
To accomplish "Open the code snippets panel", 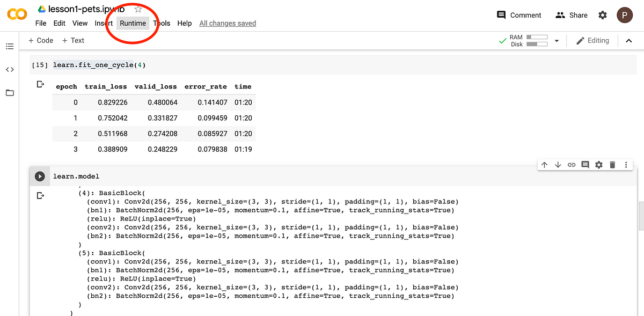I will pyautogui.click(x=10, y=69).
